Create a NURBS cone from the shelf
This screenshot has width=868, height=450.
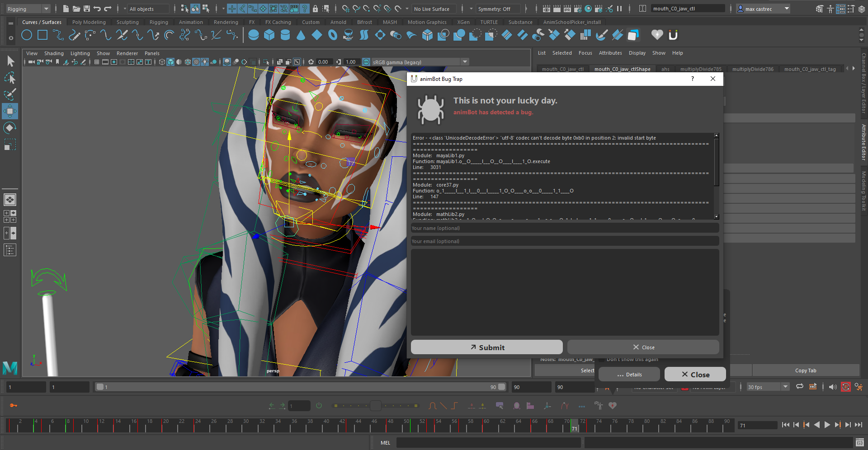[x=301, y=35]
